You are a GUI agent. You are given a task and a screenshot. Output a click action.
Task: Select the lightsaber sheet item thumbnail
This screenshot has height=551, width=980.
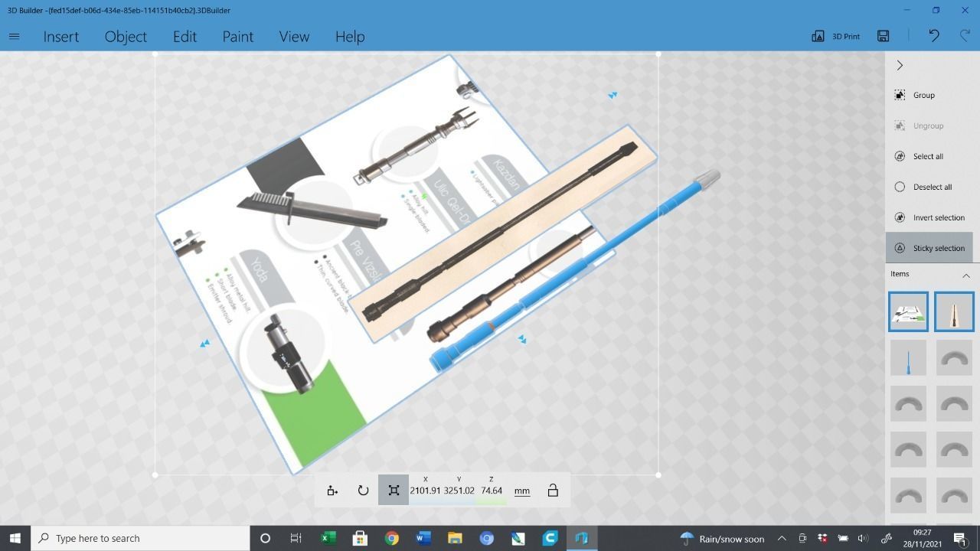(909, 311)
